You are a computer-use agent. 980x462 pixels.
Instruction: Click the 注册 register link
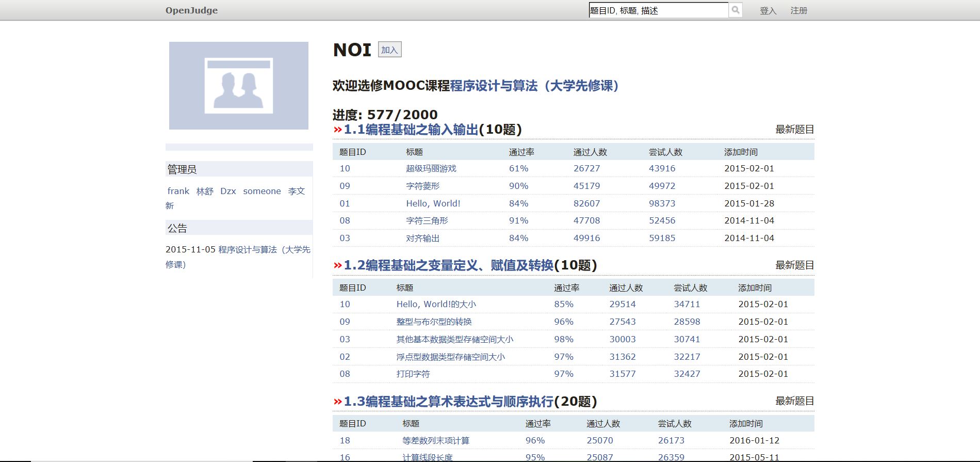799,10
